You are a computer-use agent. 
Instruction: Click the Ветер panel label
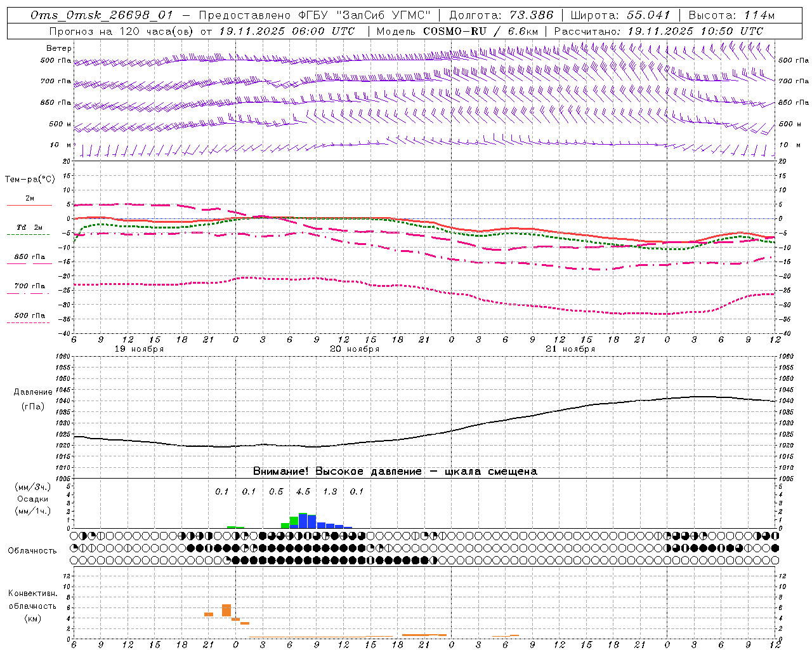(59, 48)
